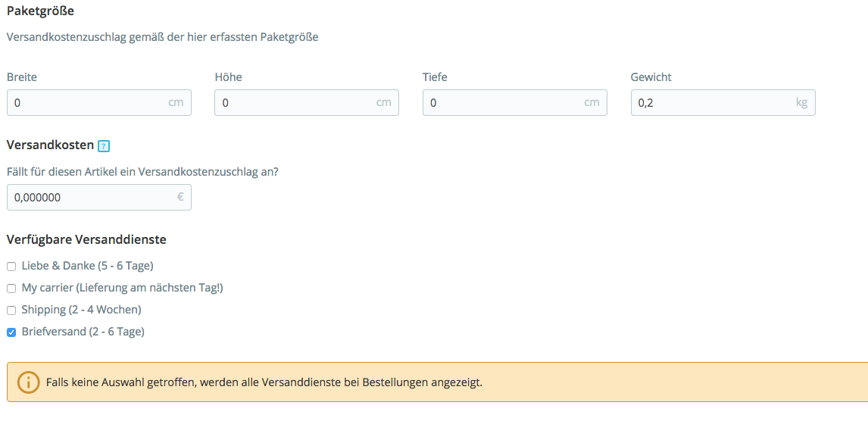The width and height of the screenshot is (868, 421).
Task: Click the Briefversand (2 - 6 Tage) label text
Action: coord(83,332)
